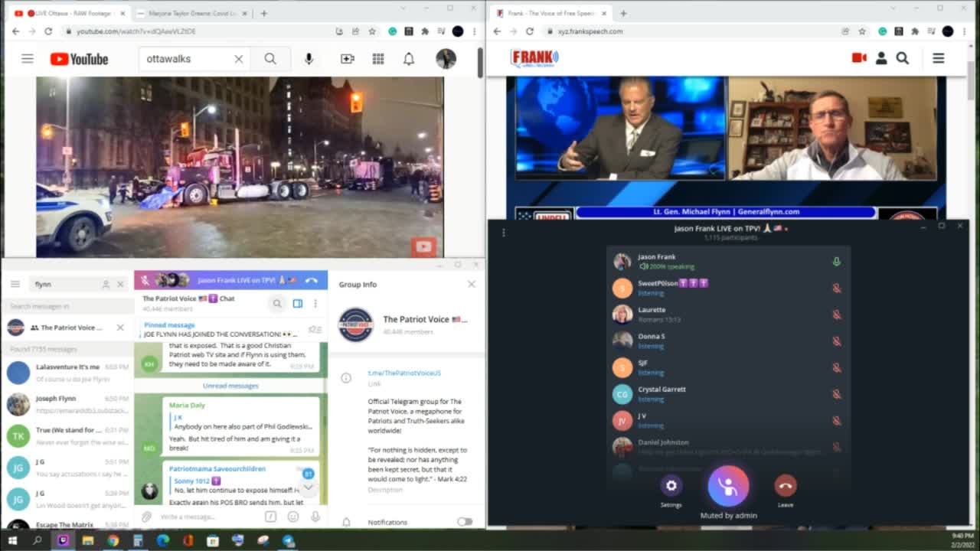
Task: Open the Frank Speech user account icon
Action: pyautogui.click(x=881, y=58)
